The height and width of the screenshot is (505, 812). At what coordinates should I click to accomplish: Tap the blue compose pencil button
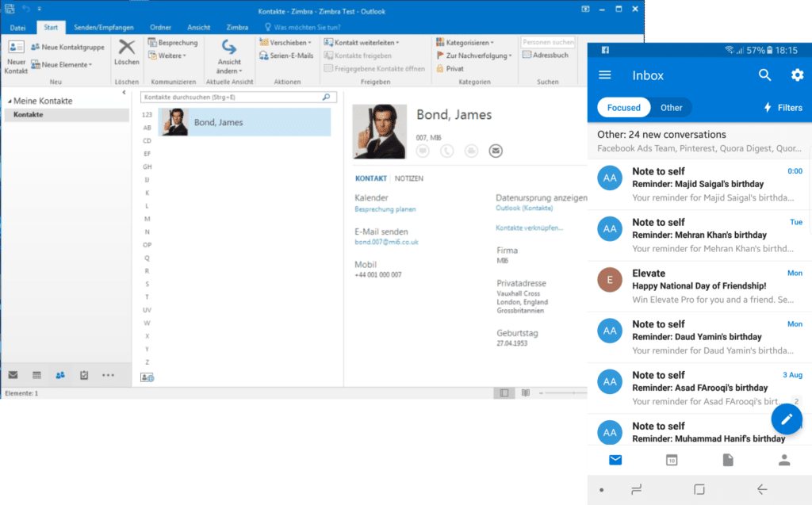[787, 419]
